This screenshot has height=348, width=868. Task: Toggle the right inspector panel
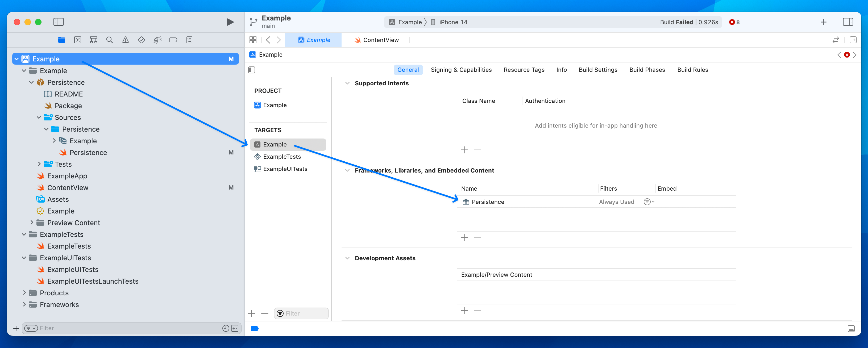[848, 22]
